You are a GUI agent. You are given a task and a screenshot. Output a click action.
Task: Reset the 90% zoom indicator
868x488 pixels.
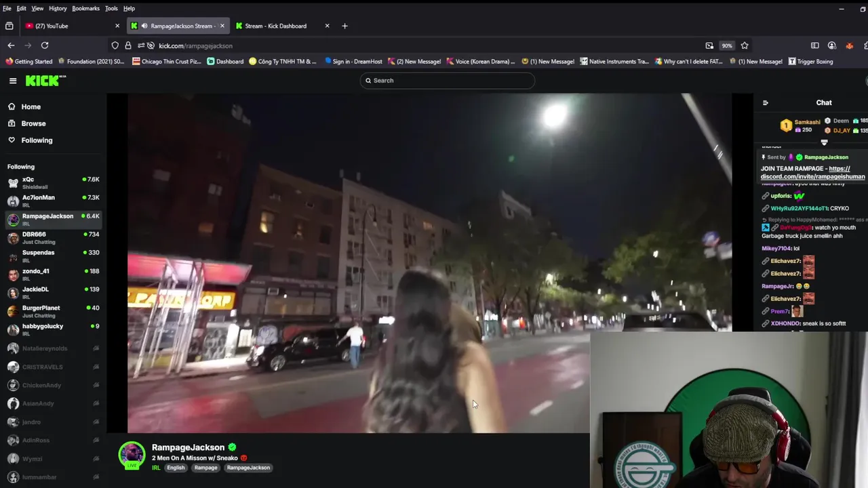727,45
